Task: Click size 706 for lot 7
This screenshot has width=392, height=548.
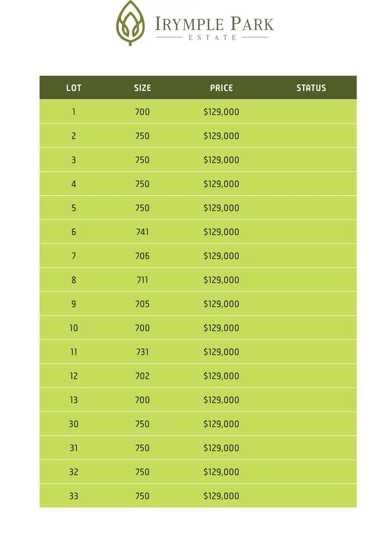Action: tap(143, 256)
